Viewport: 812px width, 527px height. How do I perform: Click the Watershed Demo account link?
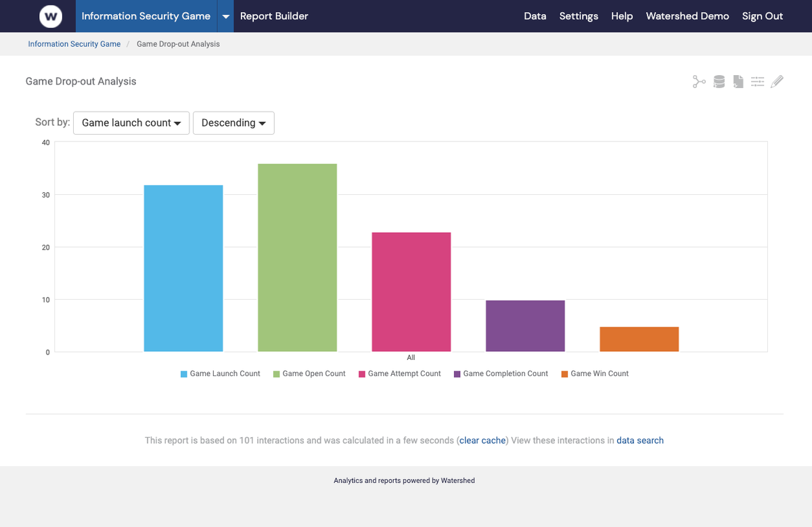click(687, 16)
